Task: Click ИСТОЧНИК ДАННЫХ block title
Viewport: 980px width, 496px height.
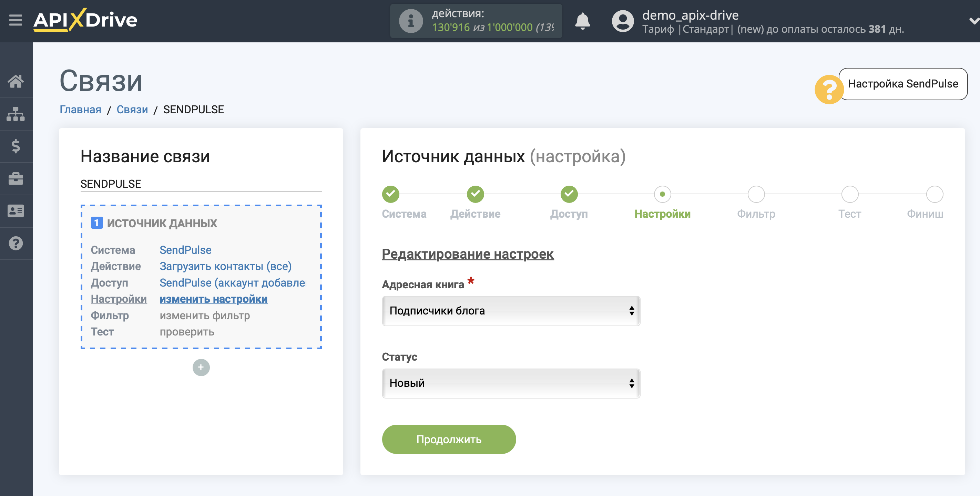Action: 162,223
